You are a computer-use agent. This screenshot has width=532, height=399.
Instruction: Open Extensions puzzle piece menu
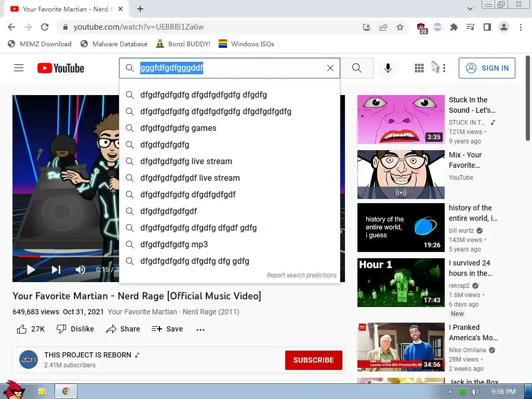coord(454,27)
